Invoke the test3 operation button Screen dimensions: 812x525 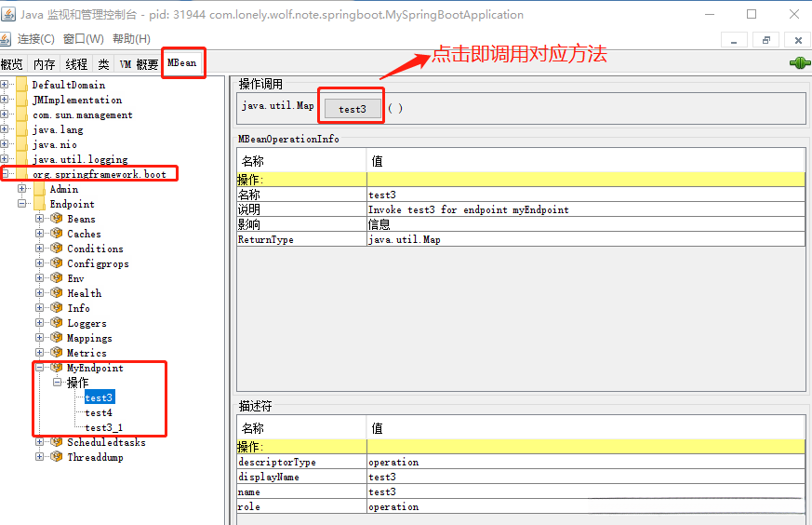[x=353, y=109]
